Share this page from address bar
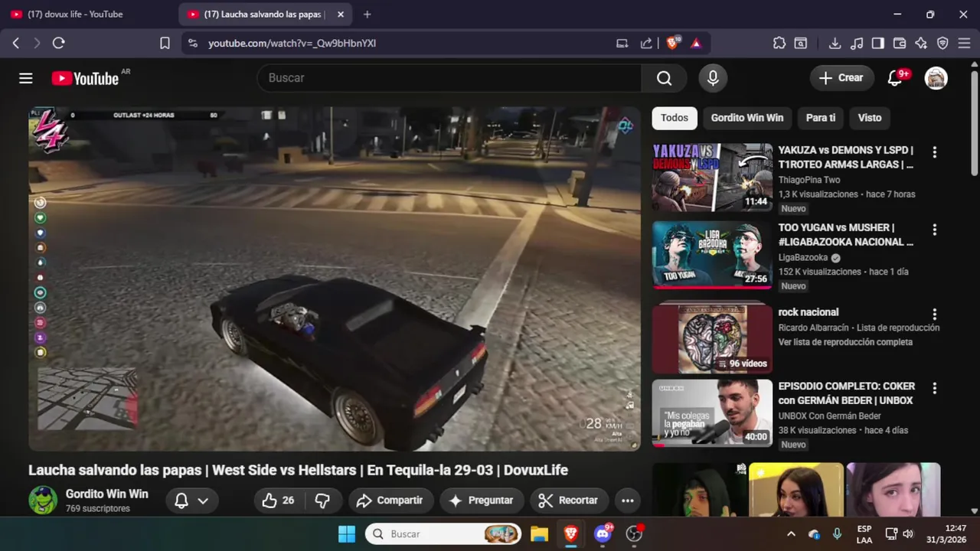Screen dimensions: 980x551 pyautogui.click(x=646, y=44)
